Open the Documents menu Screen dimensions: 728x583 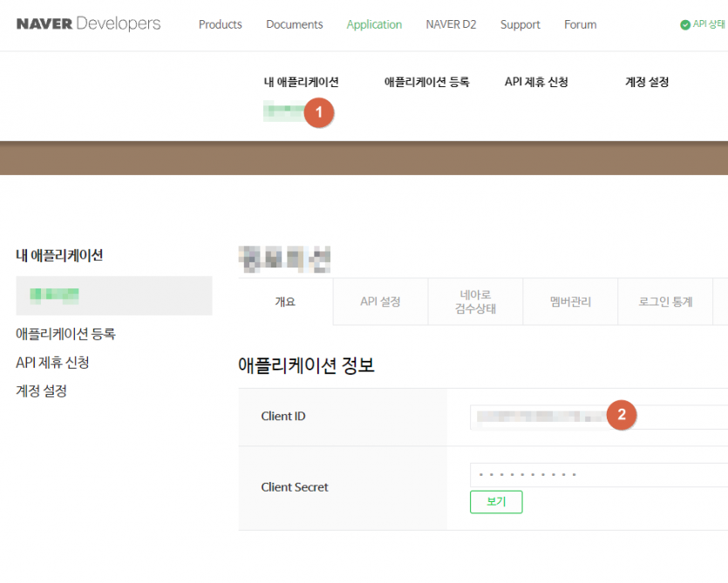coord(294,24)
